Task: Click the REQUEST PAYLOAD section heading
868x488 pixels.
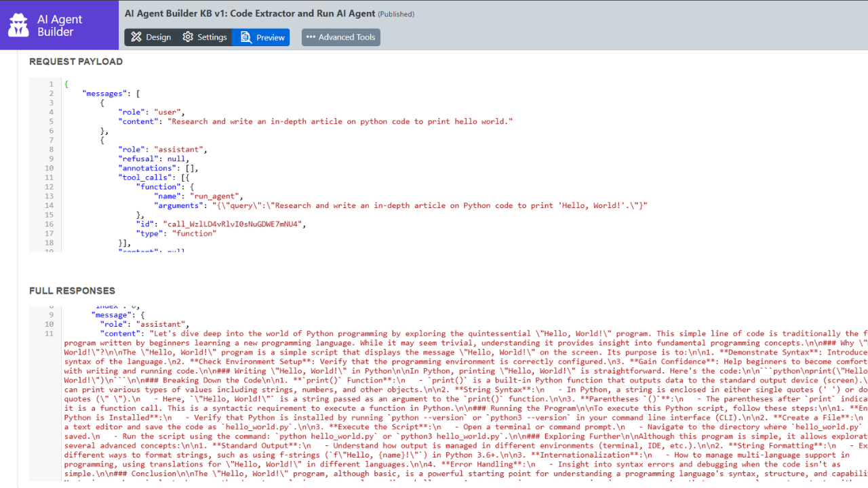Action: pyautogui.click(x=76, y=62)
